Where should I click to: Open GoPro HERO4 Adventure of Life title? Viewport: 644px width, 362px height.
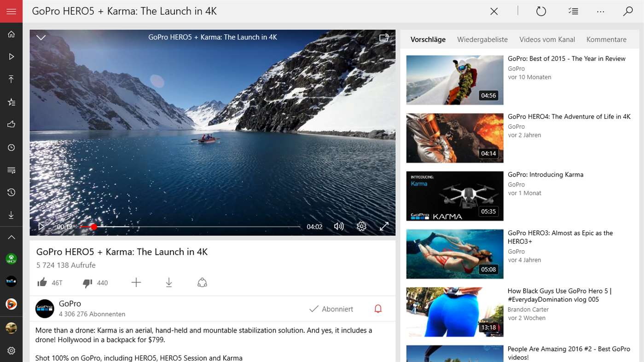(569, 116)
